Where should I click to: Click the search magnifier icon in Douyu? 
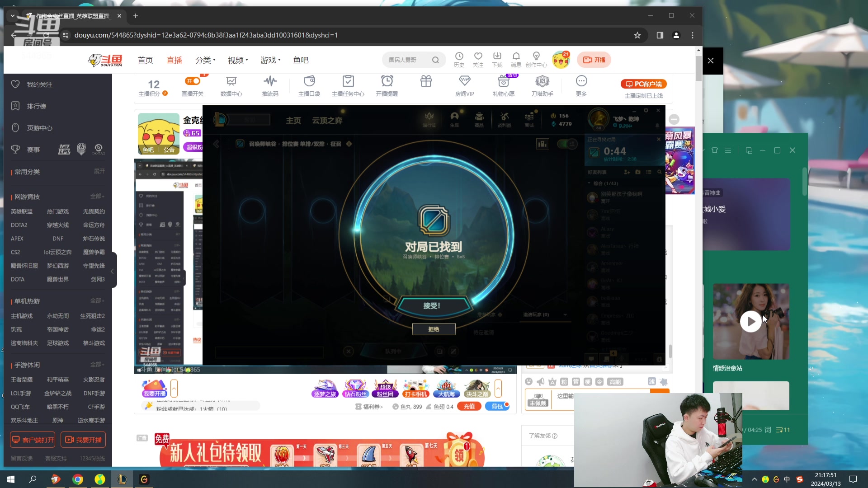[435, 60]
